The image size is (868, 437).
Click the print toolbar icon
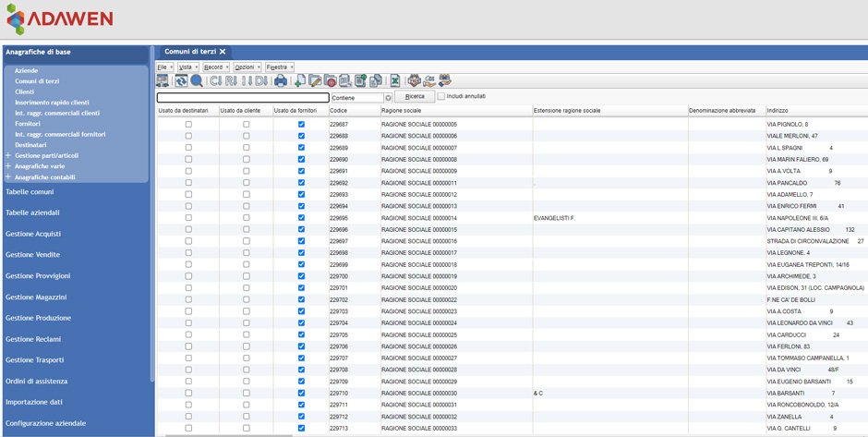[x=280, y=81]
